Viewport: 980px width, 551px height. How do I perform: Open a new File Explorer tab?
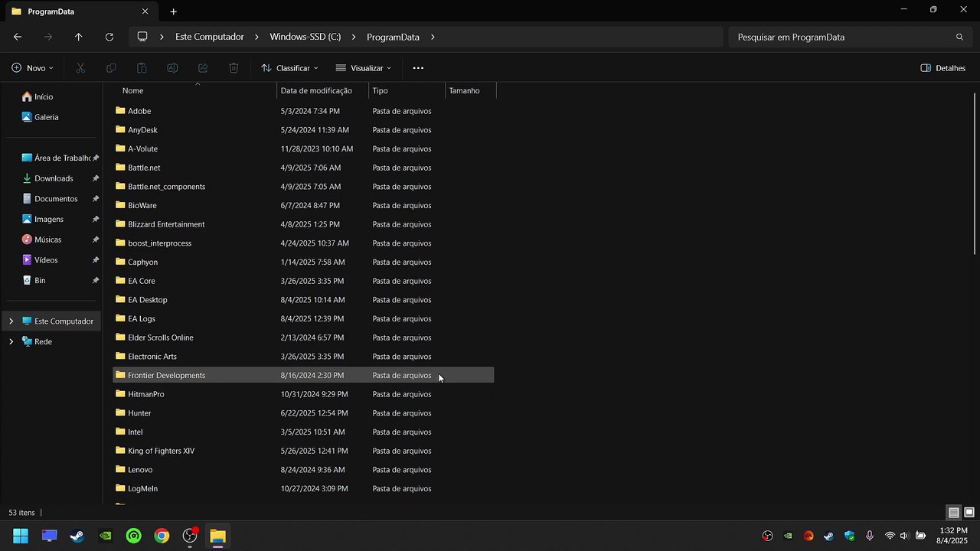coord(174,11)
